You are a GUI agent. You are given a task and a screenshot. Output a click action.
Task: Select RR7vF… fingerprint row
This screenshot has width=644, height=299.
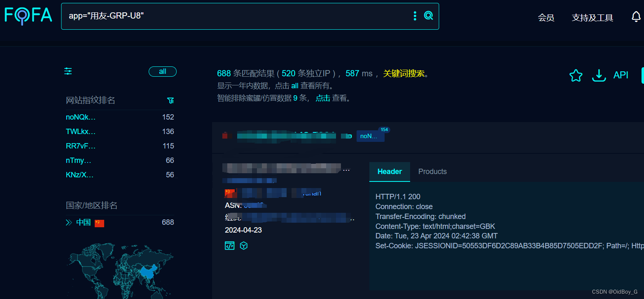click(120, 146)
